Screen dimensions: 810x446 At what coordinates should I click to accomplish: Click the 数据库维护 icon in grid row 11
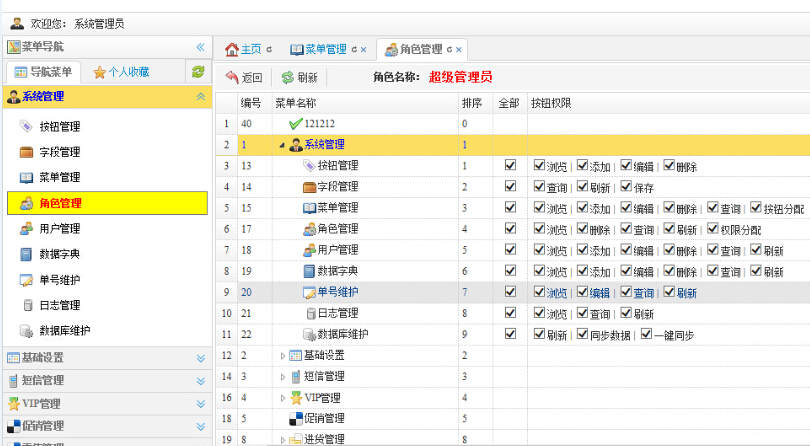click(309, 334)
